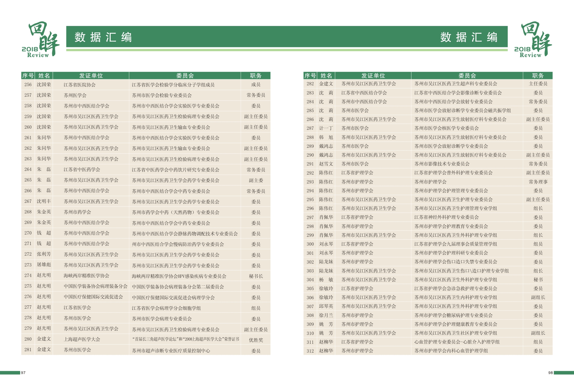Click the left 数据汇编 banner title
The image size is (574, 392).
point(103,37)
